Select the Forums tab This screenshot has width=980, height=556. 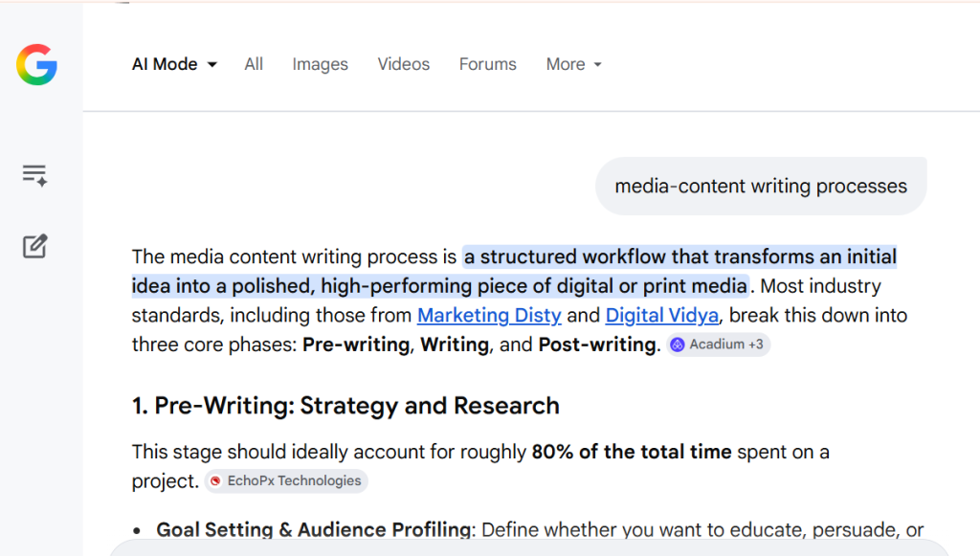pyautogui.click(x=487, y=65)
